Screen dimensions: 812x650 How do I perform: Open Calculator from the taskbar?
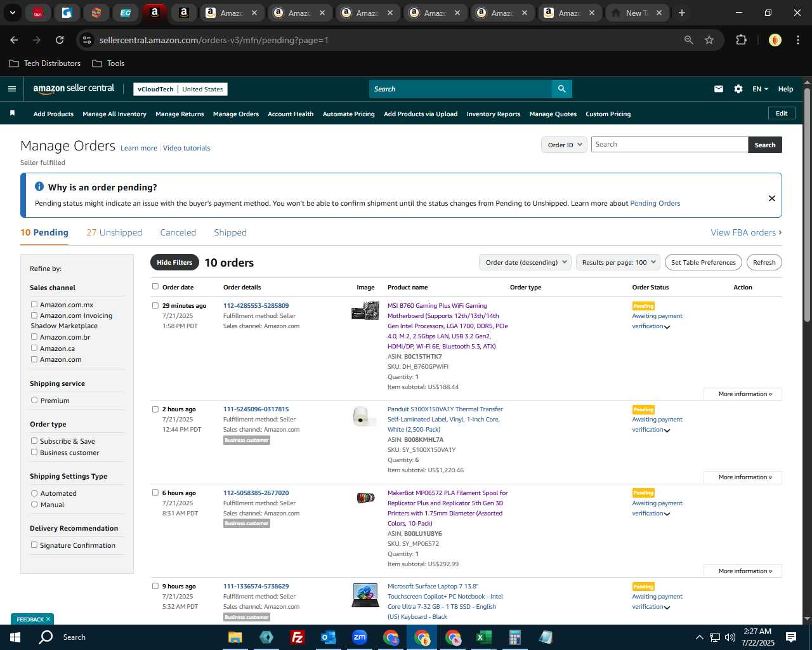[x=514, y=637]
